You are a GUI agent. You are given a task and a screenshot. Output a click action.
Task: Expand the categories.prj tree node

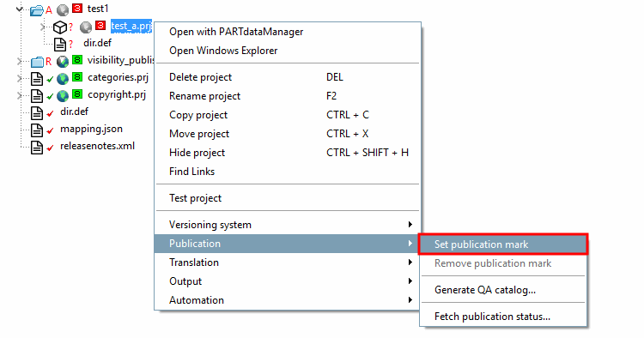coord(19,78)
